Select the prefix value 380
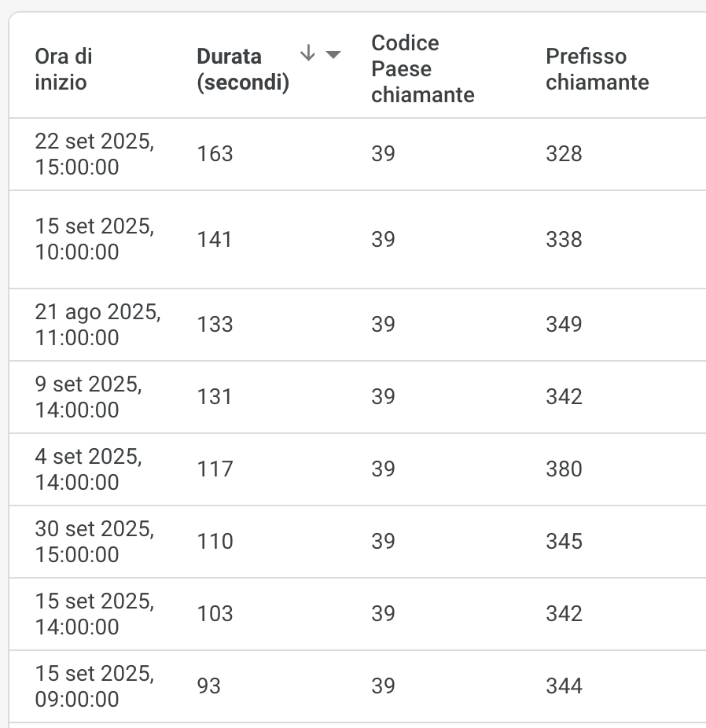Image resolution: width=706 pixels, height=728 pixels. tap(564, 469)
